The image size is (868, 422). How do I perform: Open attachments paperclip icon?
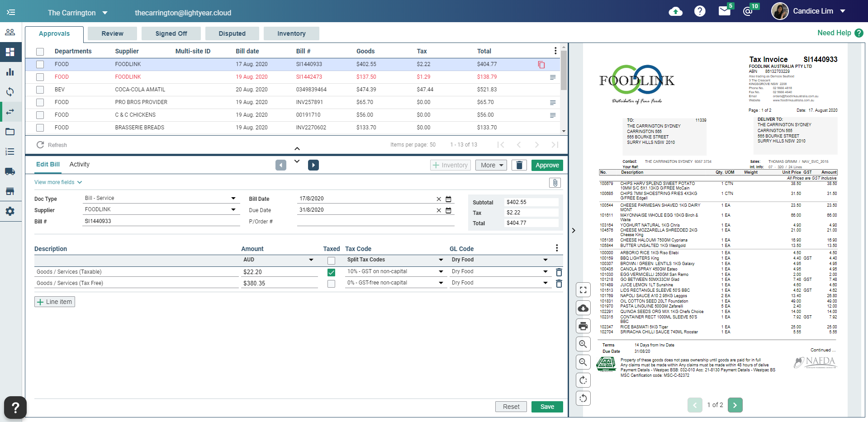click(555, 182)
